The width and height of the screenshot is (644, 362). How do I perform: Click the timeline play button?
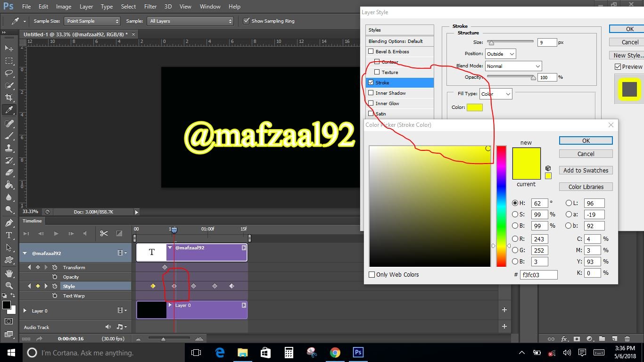click(56, 233)
